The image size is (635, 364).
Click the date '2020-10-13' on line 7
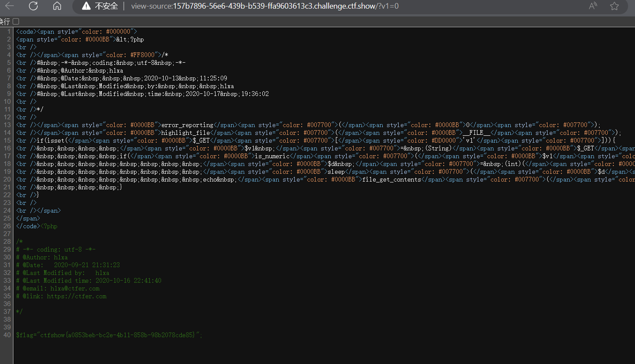tap(161, 78)
